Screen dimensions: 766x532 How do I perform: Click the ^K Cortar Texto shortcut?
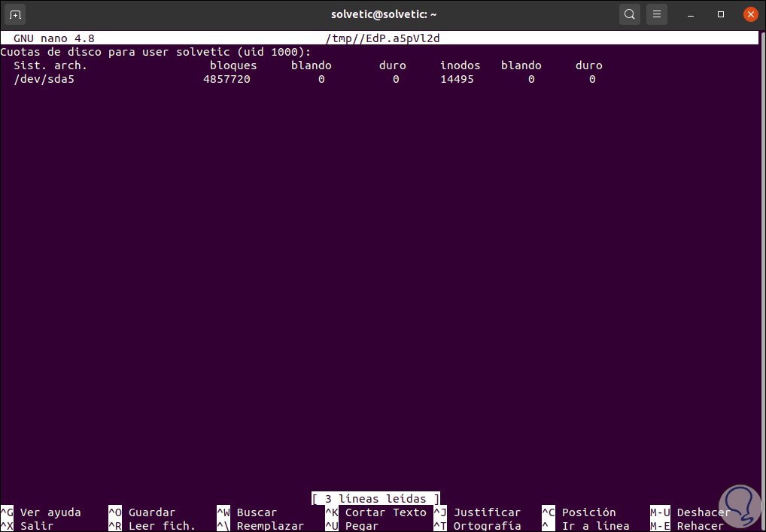tap(376, 512)
